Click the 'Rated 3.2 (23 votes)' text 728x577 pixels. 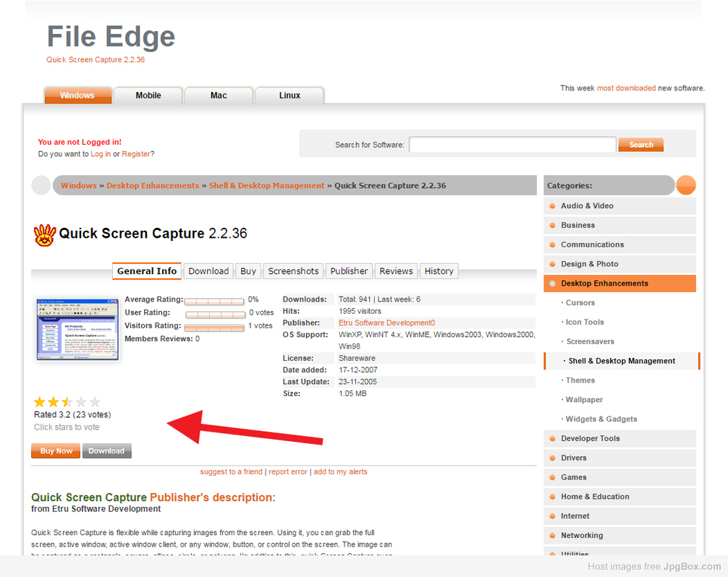tap(72, 414)
